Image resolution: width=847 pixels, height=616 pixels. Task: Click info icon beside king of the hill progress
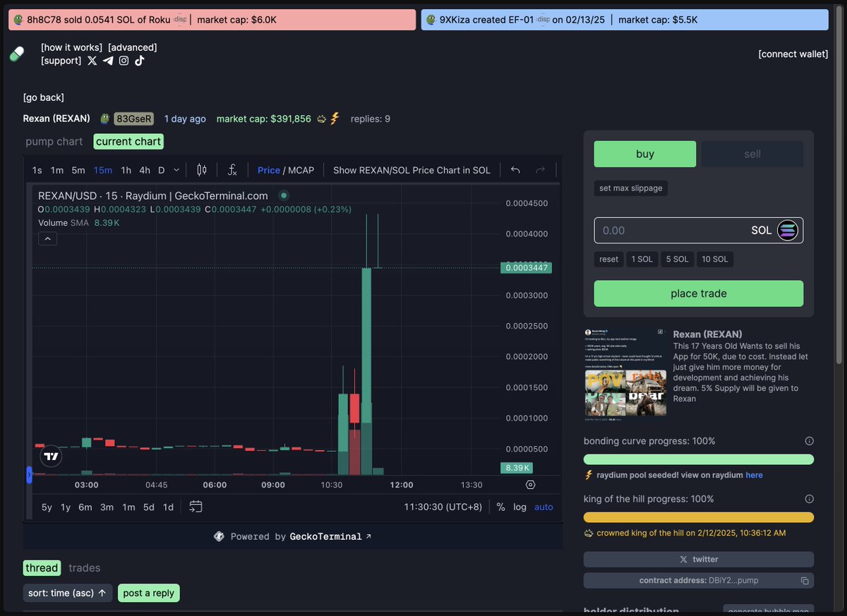[810, 499]
